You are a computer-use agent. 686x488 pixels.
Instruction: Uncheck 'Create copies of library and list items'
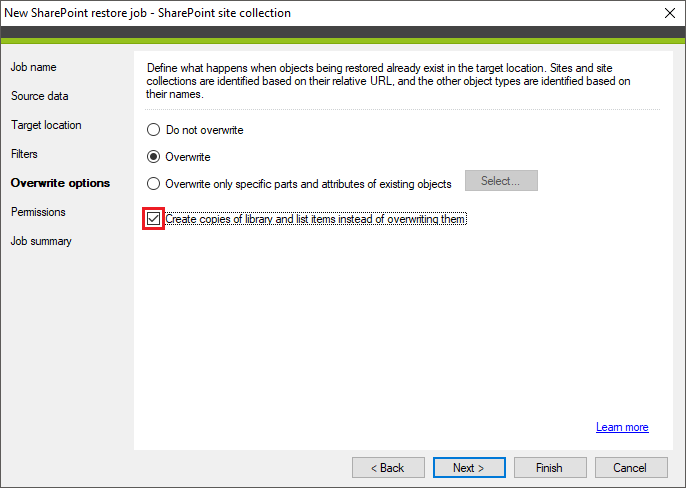154,218
